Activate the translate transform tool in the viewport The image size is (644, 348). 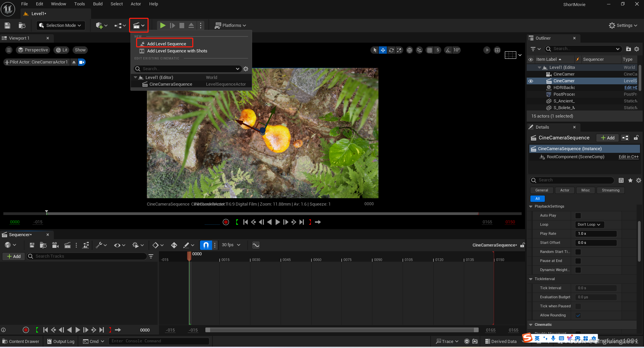tap(383, 50)
